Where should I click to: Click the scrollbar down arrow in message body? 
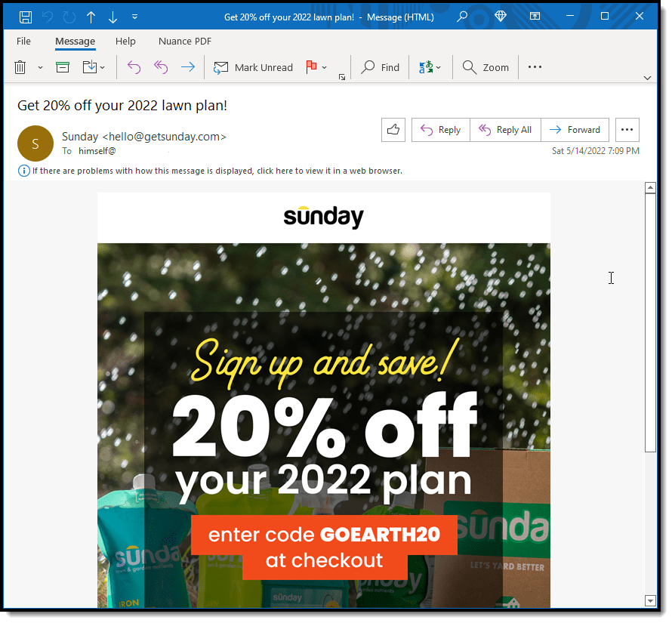[x=650, y=600]
